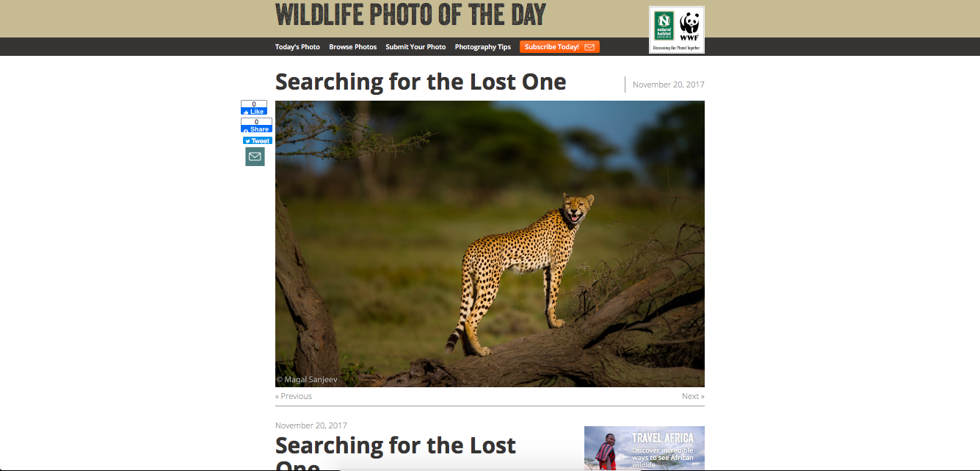The width and height of the screenshot is (980, 471).
Task: Click the Wildlife Photo of the Day title
Action: point(410,15)
